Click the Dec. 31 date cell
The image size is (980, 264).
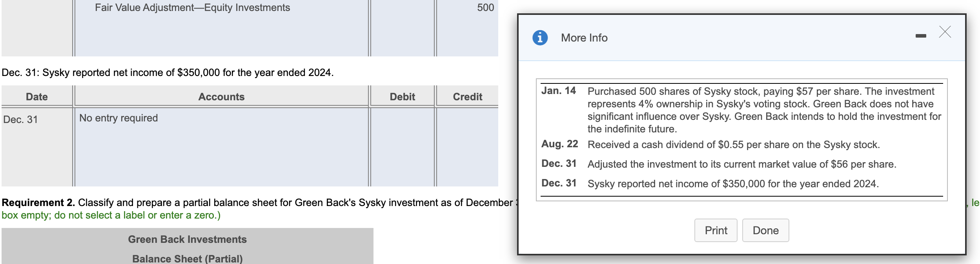pyautogui.click(x=37, y=147)
